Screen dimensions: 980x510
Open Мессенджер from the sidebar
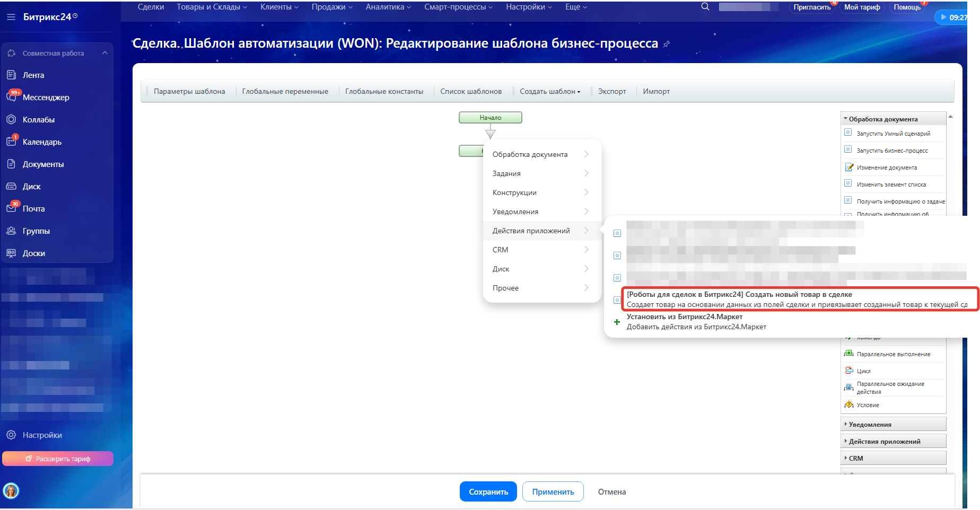point(46,98)
